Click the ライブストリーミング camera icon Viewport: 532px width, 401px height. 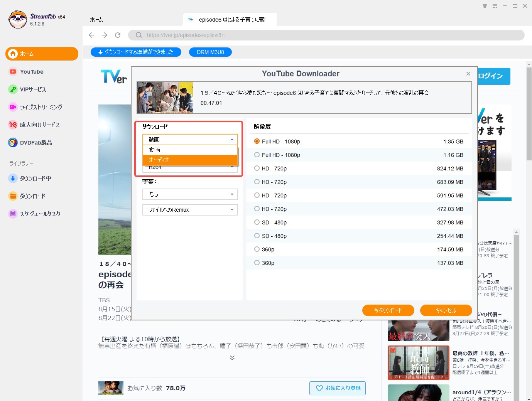pyautogui.click(x=13, y=107)
